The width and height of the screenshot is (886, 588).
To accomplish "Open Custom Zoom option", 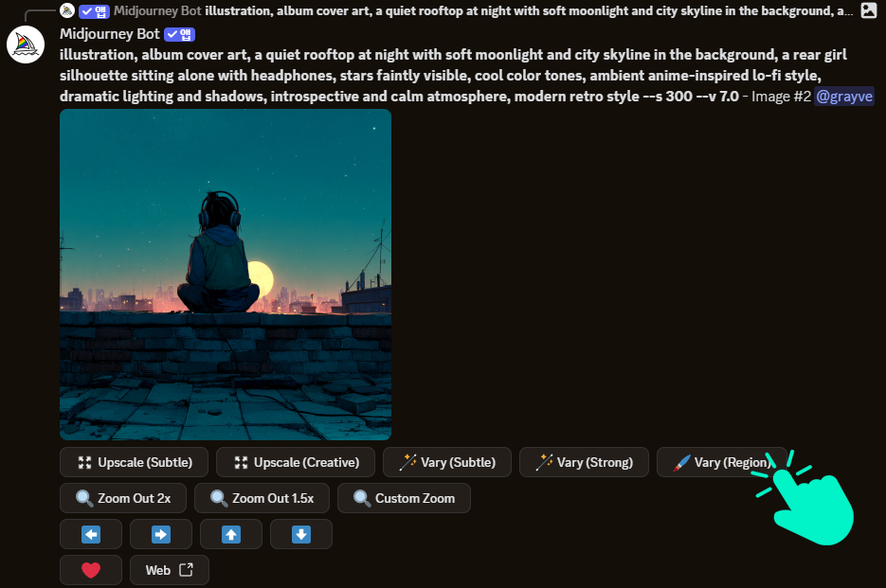I will 404,498.
